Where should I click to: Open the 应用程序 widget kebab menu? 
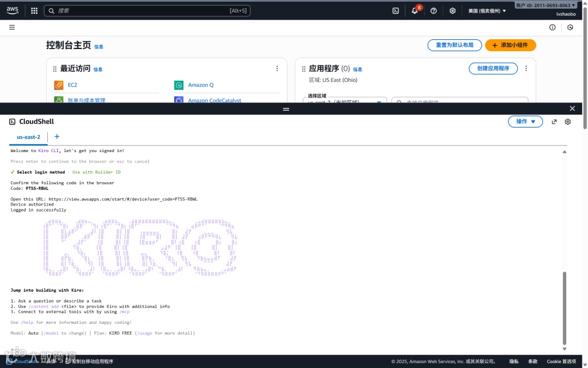pos(526,68)
